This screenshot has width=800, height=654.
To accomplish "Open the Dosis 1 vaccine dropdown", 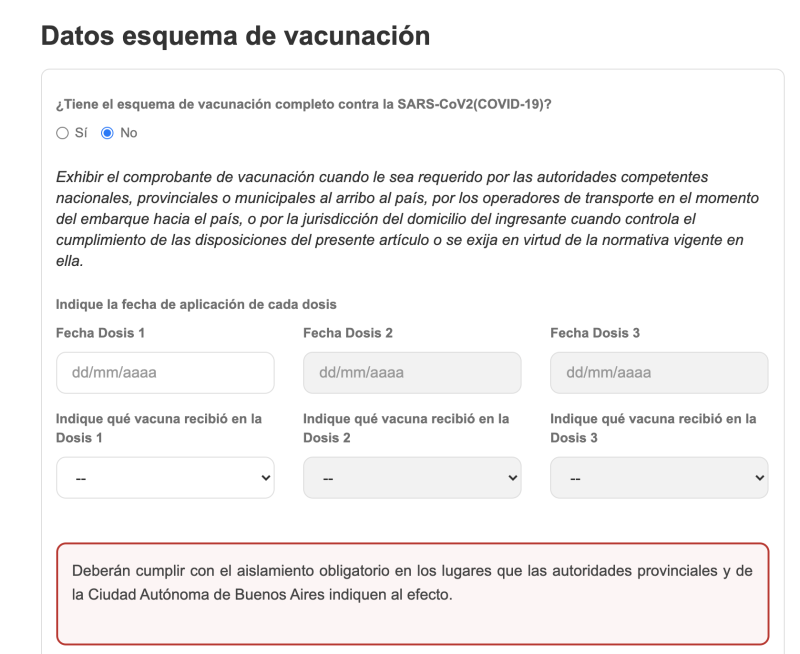I will coord(165,478).
